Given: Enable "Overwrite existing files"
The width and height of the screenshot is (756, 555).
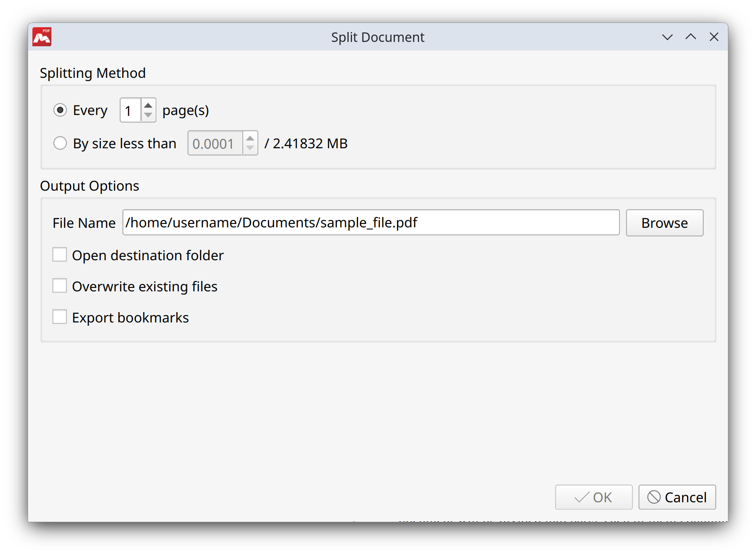Looking at the screenshot, I should [x=60, y=286].
